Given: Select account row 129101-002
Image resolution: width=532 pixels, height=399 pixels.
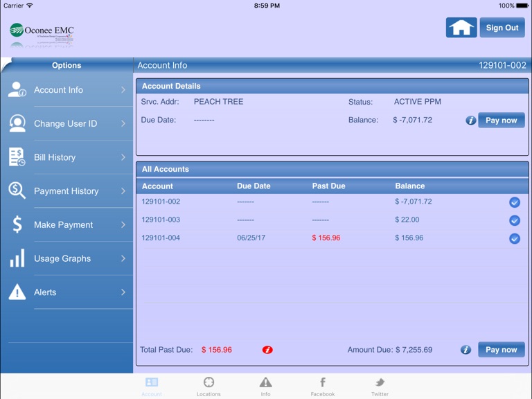Looking at the screenshot, I should coord(332,202).
